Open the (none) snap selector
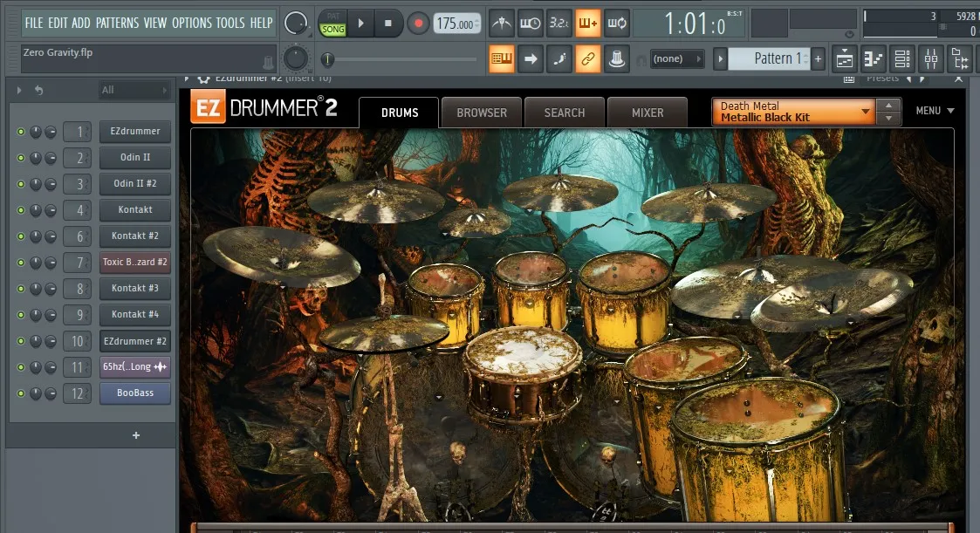 [x=677, y=58]
